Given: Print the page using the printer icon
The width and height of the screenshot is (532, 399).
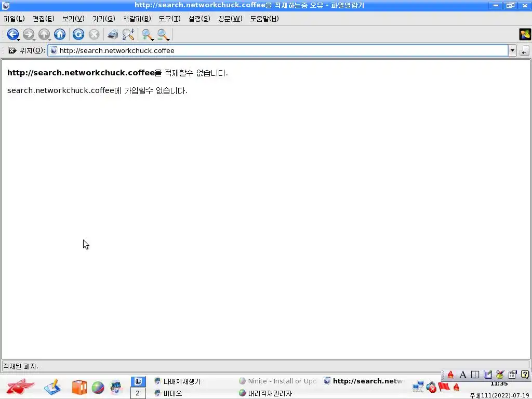Looking at the screenshot, I should (113, 34).
